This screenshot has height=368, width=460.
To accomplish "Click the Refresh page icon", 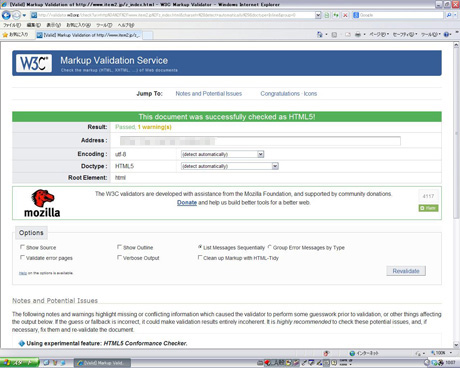I will click(x=336, y=15).
